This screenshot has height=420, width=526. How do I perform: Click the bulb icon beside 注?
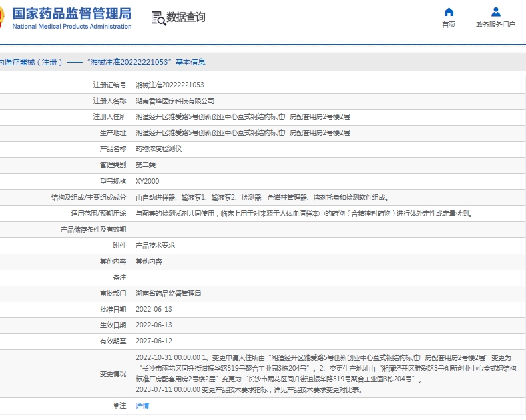click(x=116, y=405)
